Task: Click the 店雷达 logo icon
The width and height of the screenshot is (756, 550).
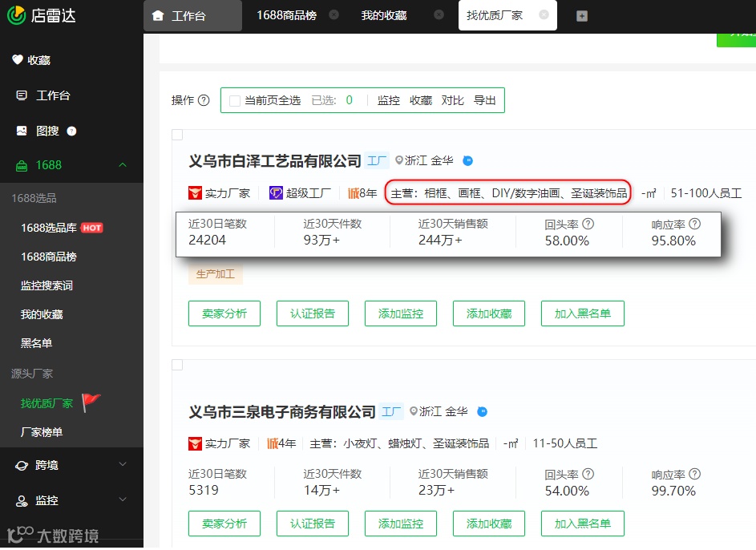Action: (16, 15)
